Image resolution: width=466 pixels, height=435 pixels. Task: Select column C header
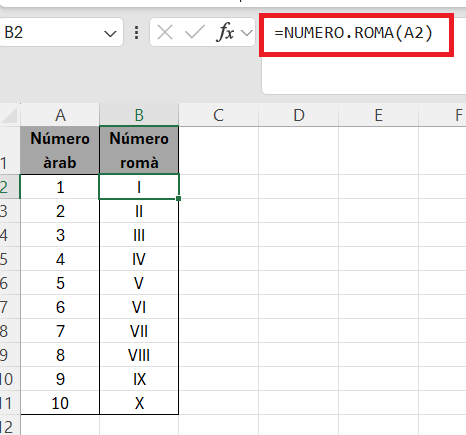[218, 115]
